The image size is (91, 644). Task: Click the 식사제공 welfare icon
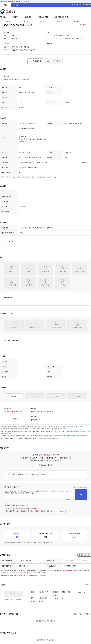(x=62, y=283)
